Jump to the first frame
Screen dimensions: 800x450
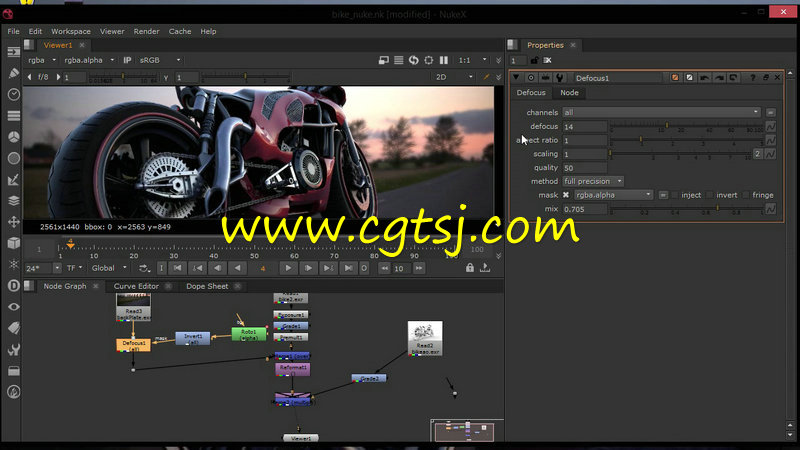(178, 268)
